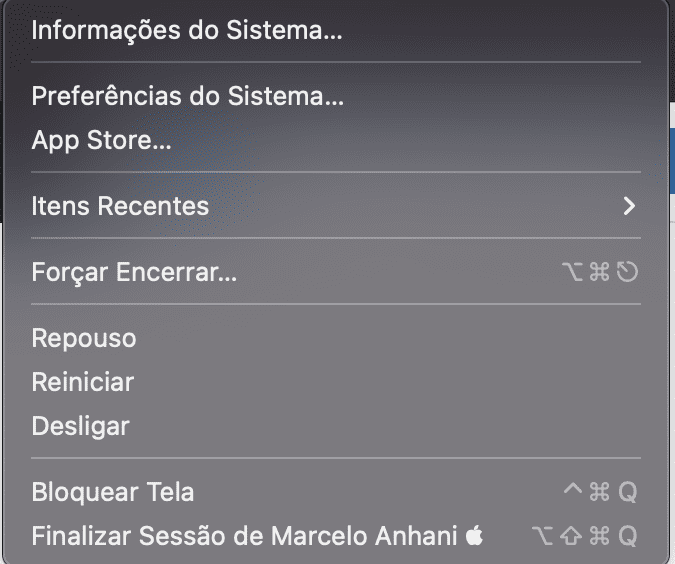Select Reiniciar to restart
Viewport: 675px width, 564px height.
pyautogui.click(x=83, y=382)
